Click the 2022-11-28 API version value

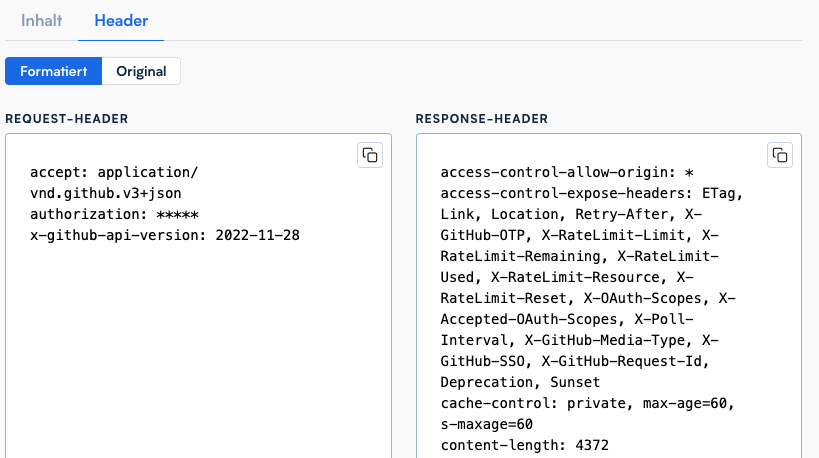[257, 235]
